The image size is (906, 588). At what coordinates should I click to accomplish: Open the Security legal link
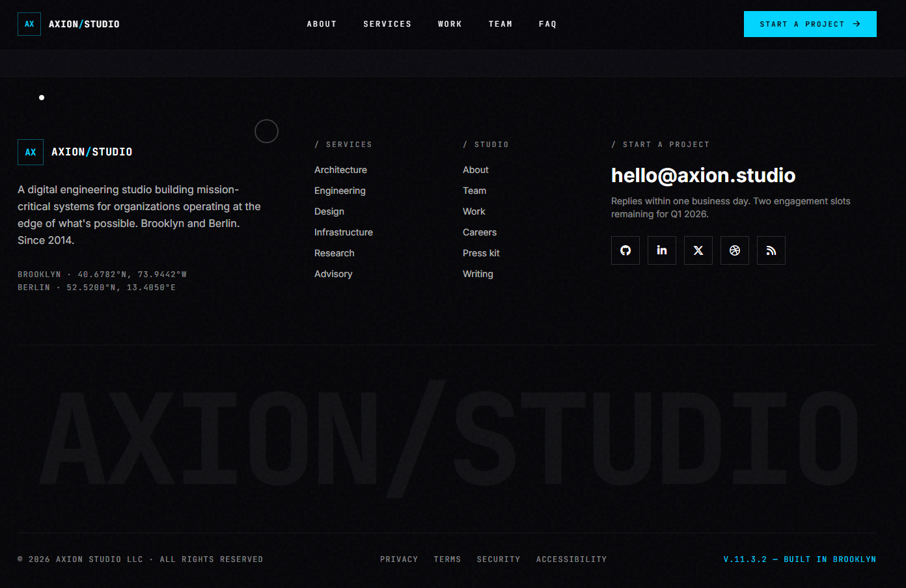[x=499, y=559]
